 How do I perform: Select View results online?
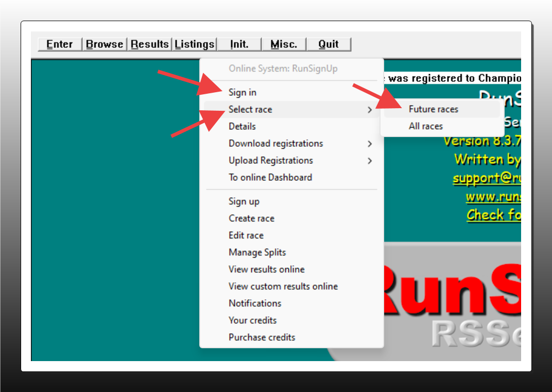pyautogui.click(x=291, y=269)
